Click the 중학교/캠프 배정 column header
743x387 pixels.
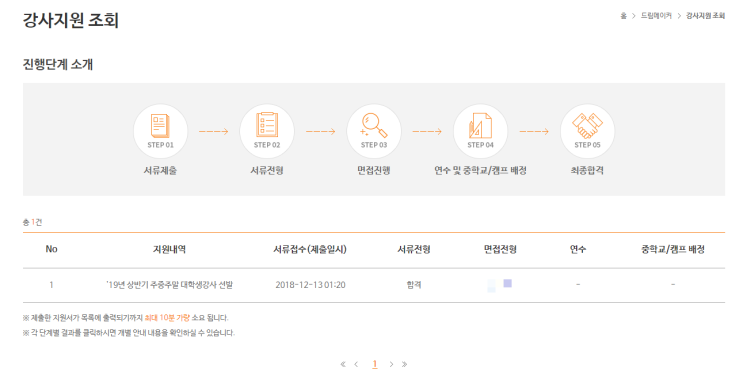pos(673,249)
